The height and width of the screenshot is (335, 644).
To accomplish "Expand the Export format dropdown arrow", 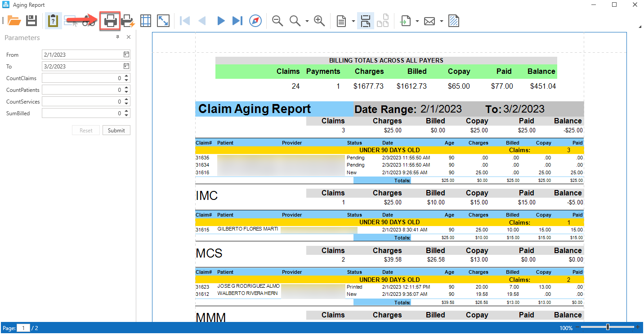I will (x=417, y=21).
